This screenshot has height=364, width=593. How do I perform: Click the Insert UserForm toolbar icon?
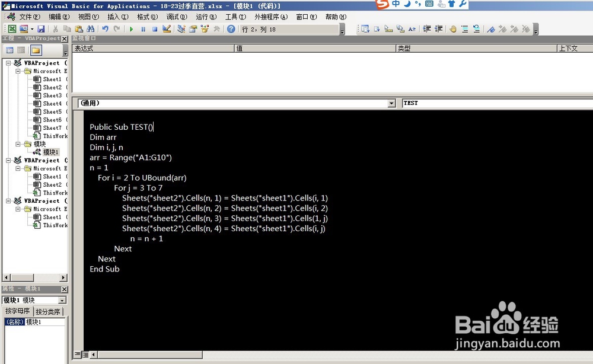(24, 29)
